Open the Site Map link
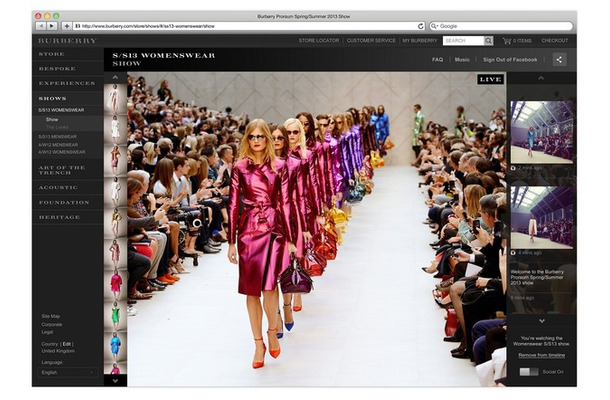This screenshot has height=400, width=610. (51, 316)
